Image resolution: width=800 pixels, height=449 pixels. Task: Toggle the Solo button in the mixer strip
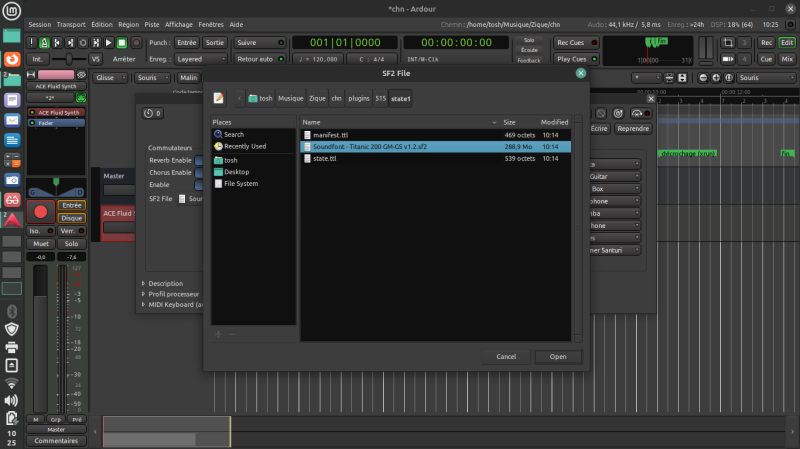coord(70,243)
